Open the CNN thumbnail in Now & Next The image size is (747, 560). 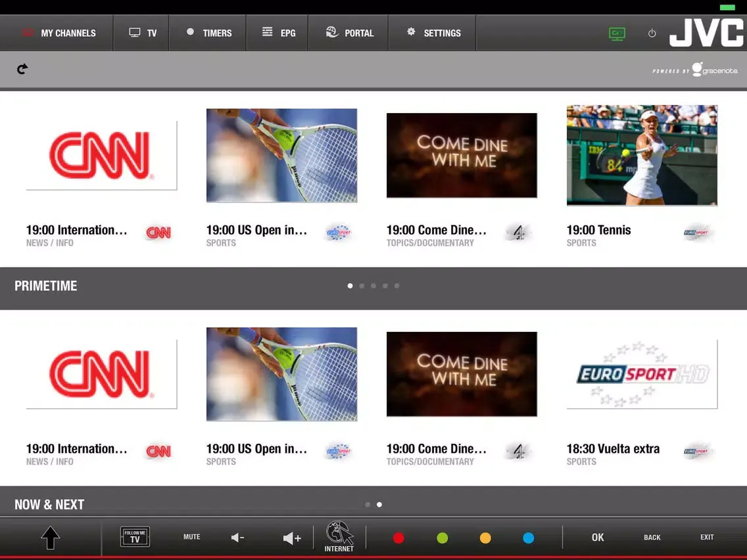(x=101, y=374)
